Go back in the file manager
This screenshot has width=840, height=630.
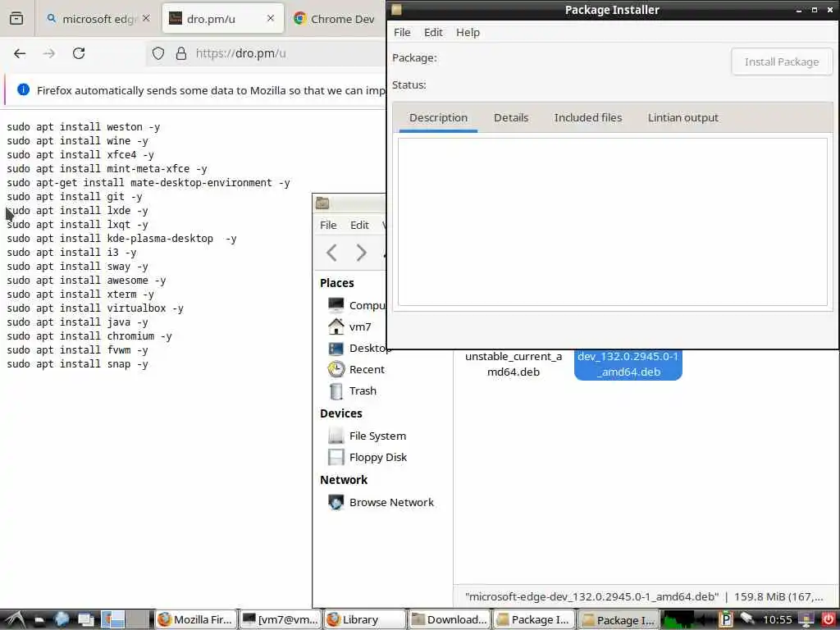coord(331,253)
